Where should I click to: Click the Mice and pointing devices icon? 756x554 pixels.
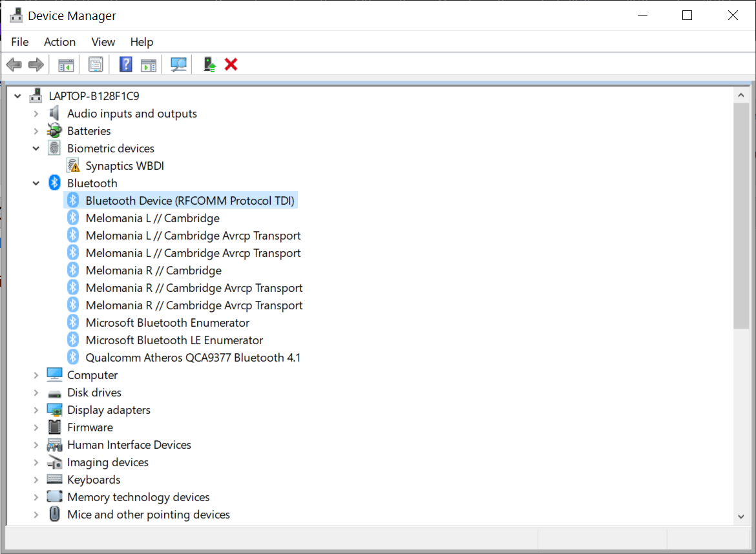(54, 514)
